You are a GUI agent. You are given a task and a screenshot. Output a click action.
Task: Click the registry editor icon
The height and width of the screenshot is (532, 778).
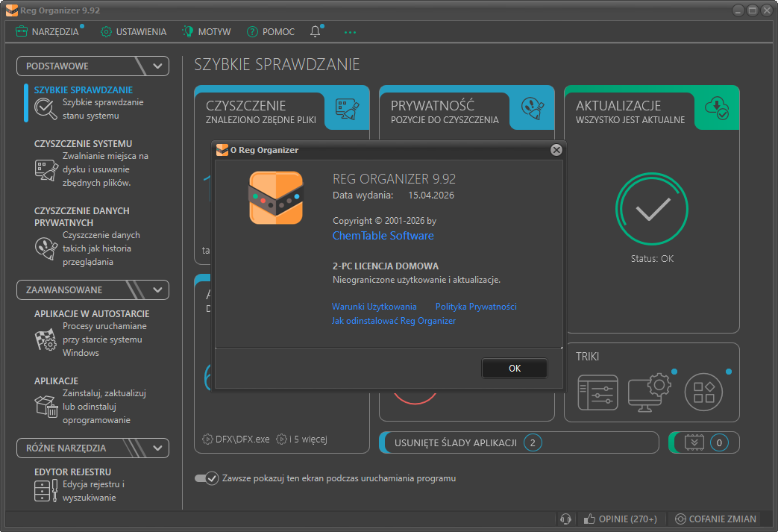pos(46,491)
